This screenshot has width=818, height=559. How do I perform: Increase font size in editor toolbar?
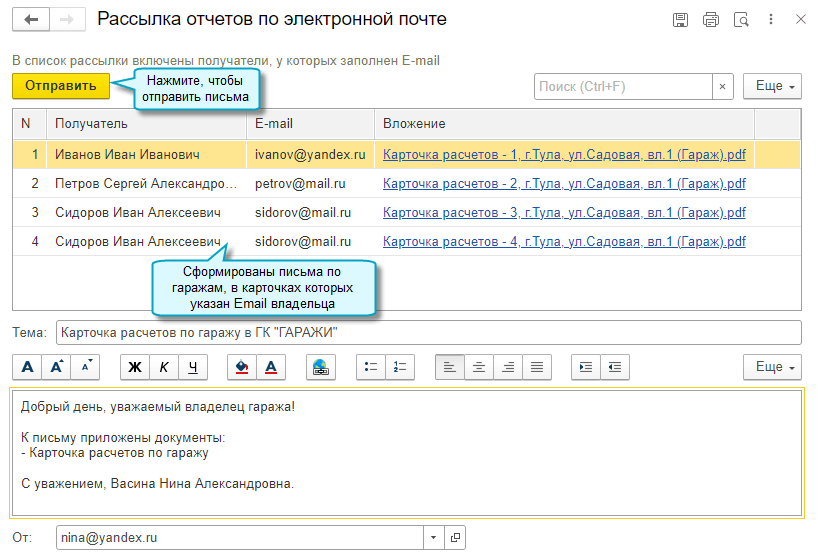pos(56,367)
